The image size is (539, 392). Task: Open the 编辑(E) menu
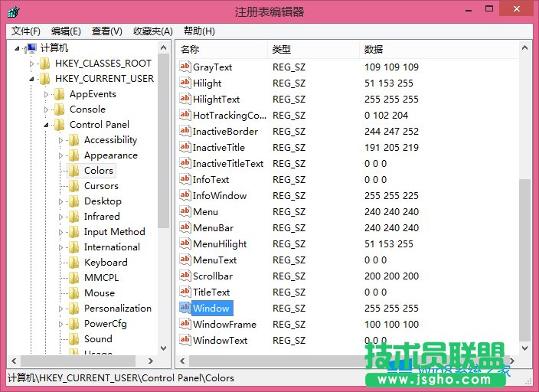pos(66,31)
